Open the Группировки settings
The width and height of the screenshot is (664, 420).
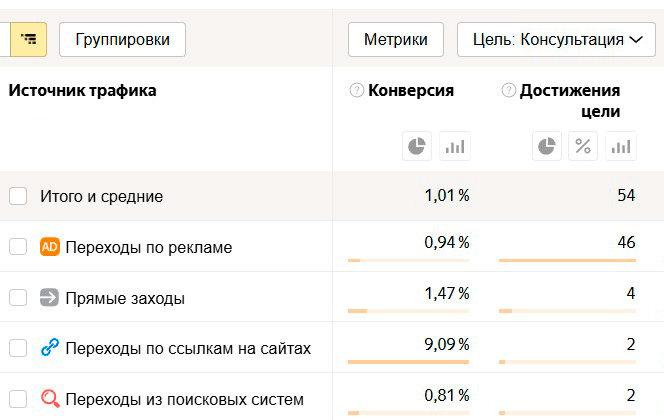tap(122, 40)
